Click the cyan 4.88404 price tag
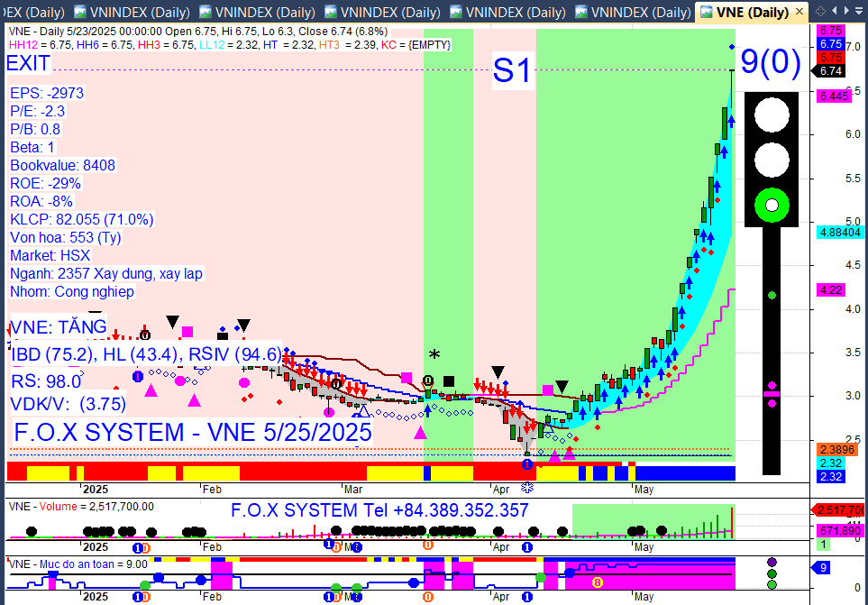The image size is (868, 605). [x=840, y=233]
